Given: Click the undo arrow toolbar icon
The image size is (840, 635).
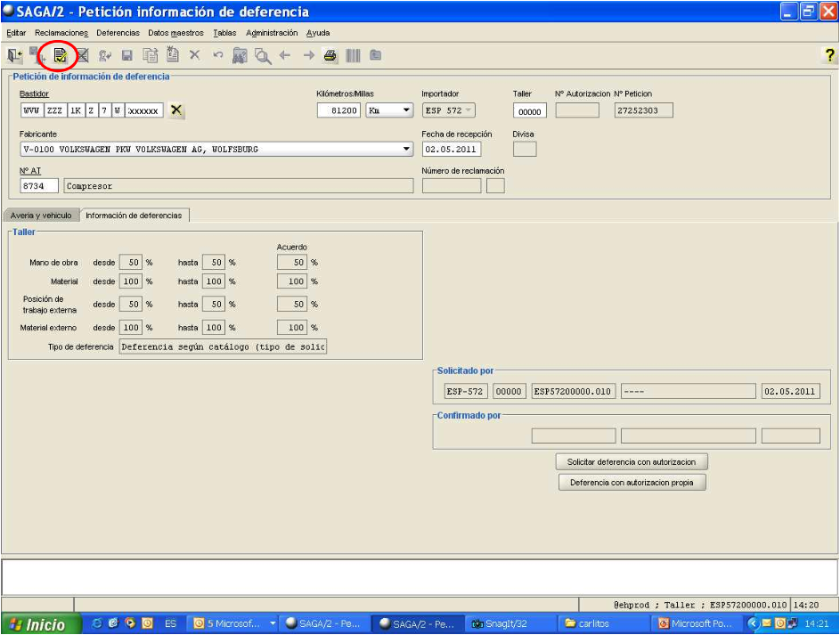Looking at the screenshot, I should click(217, 54).
